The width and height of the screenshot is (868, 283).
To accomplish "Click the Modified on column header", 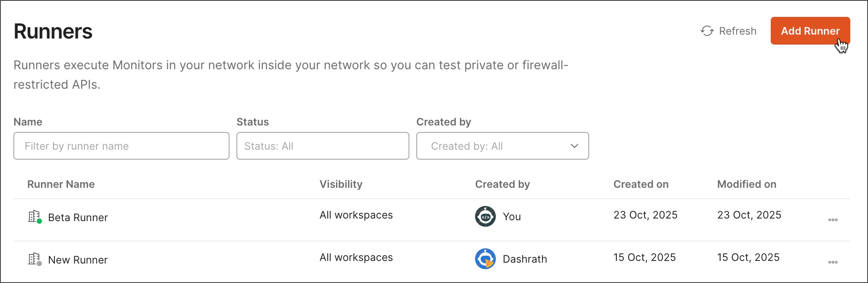I will tap(747, 184).
